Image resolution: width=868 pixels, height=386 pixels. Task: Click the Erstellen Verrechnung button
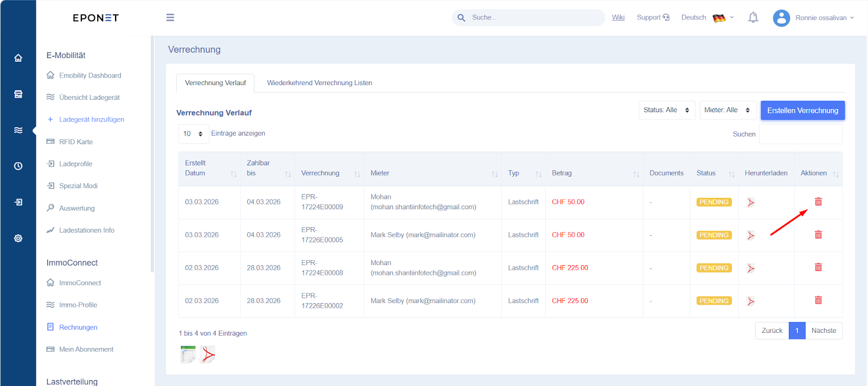click(802, 111)
